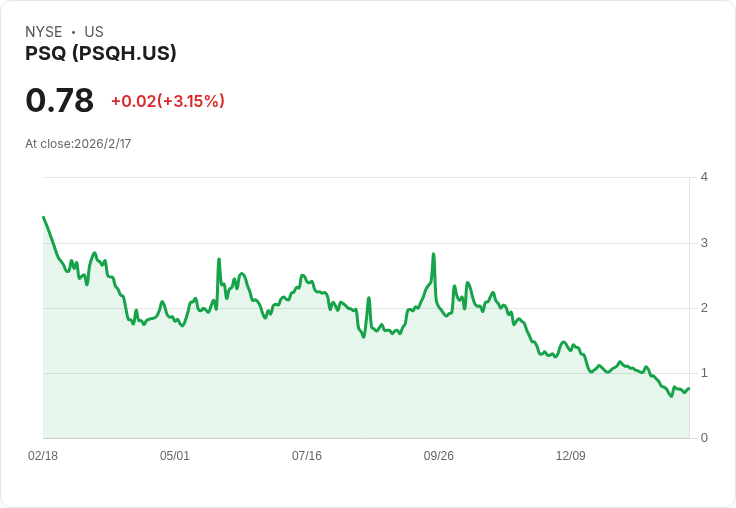Choose the 12/09 date axis label

click(x=571, y=456)
